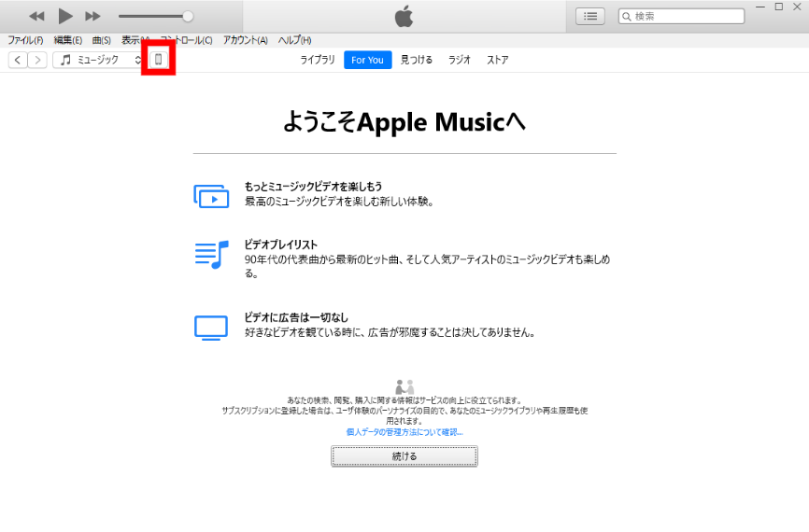The height and width of the screenshot is (532, 809).
Task: Open the ヘルプ(H) menu
Action: [294, 40]
